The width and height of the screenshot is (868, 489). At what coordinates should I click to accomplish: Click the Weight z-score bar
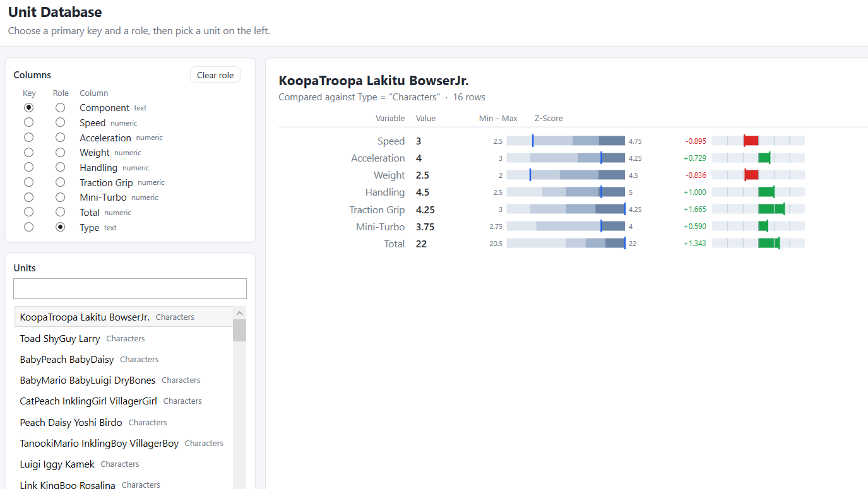point(758,175)
